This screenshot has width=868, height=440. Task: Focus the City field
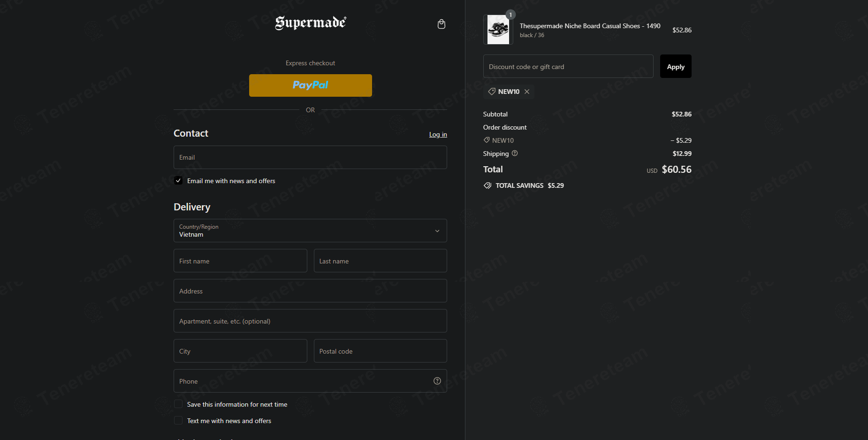point(240,351)
